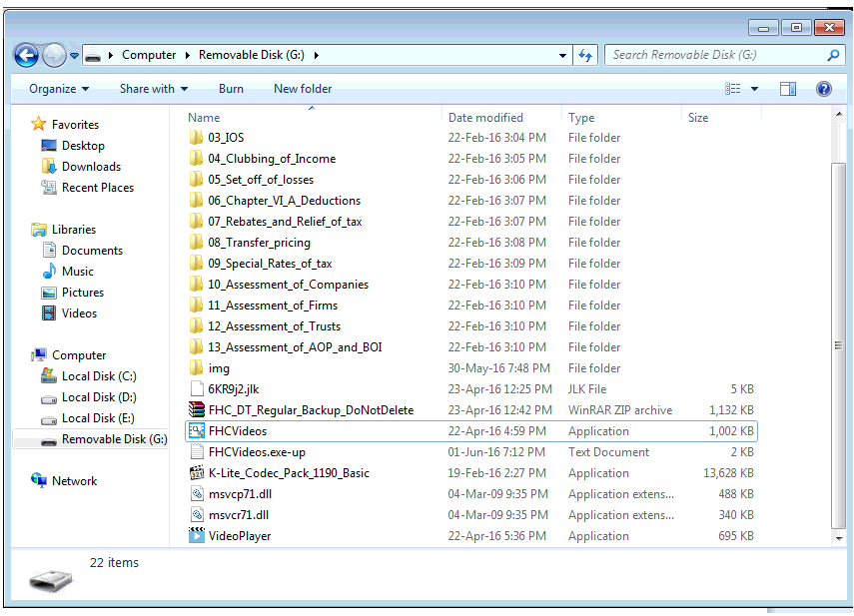Click the Search Removable Disk (G:) field

coord(717,55)
